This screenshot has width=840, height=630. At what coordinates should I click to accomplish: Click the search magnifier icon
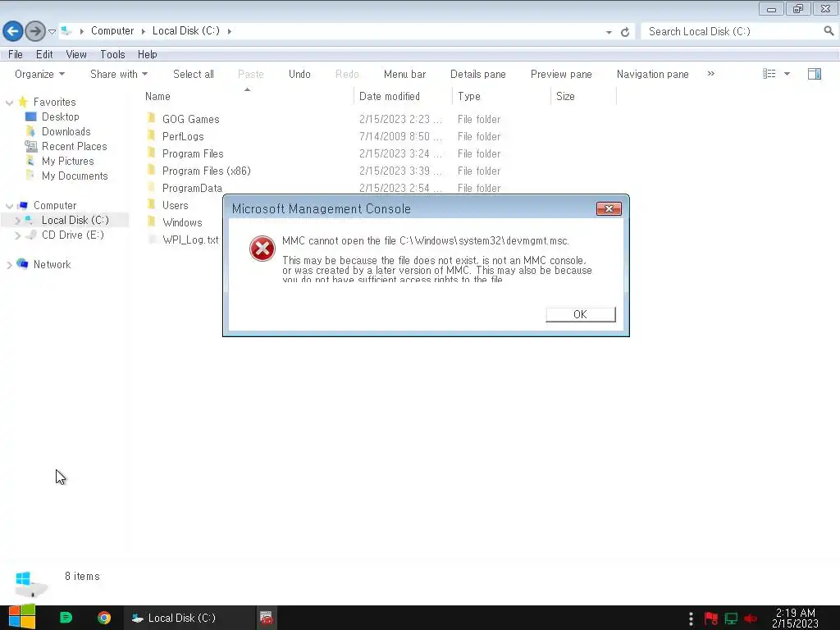829,31
